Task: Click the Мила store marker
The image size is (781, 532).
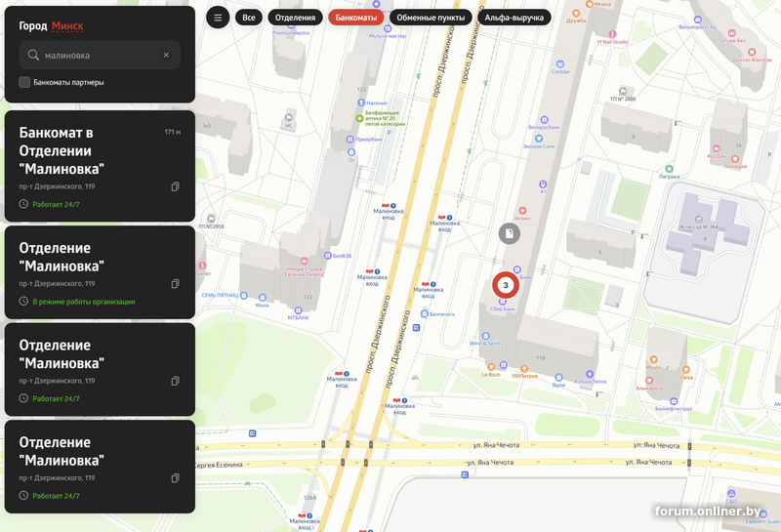Action: point(263,298)
